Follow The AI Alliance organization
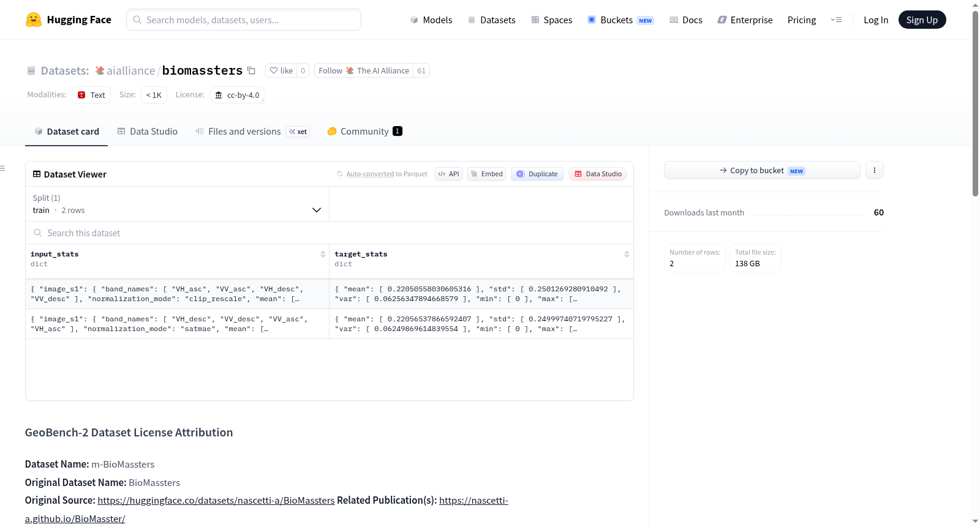 pyautogui.click(x=364, y=70)
